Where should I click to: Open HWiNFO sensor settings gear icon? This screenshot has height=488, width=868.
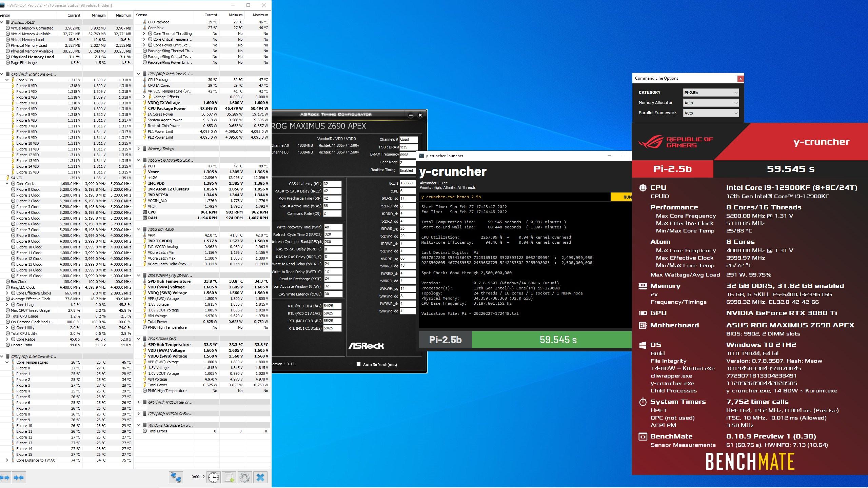tap(244, 477)
